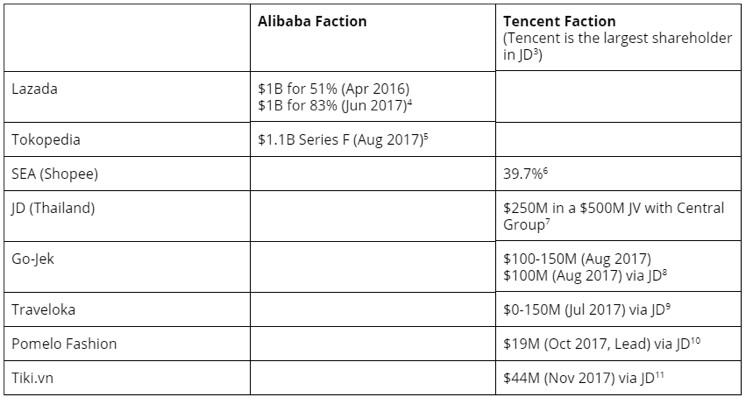This screenshot has height=398, width=746.
Task: Click the $1B for 51% (Apr 2016) text
Action: click(334, 89)
